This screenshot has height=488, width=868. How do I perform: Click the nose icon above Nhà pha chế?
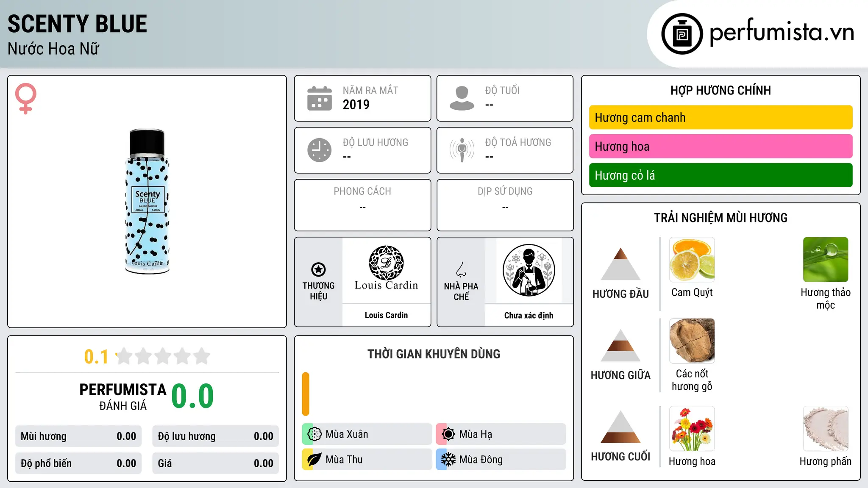tap(461, 269)
